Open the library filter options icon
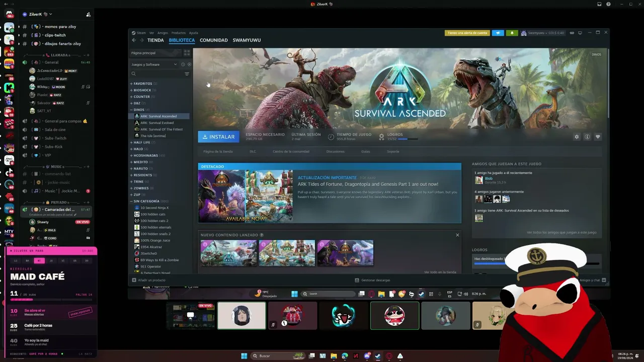The width and height of the screenshot is (644, 362). pos(187,74)
